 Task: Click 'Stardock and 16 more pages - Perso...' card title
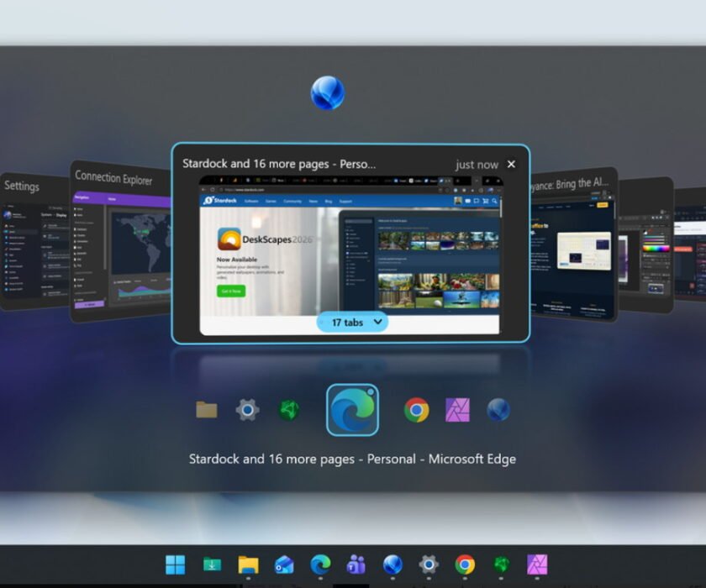pyautogui.click(x=279, y=164)
